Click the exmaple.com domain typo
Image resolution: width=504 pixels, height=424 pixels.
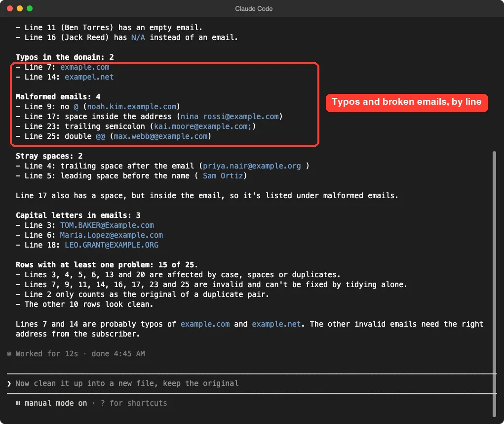pyautogui.click(x=85, y=67)
